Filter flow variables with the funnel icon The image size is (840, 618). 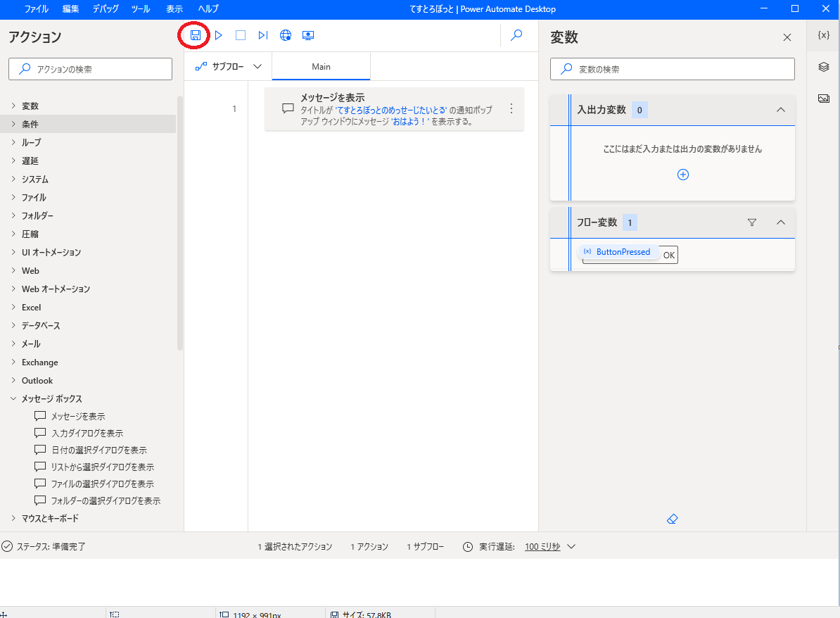751,222
